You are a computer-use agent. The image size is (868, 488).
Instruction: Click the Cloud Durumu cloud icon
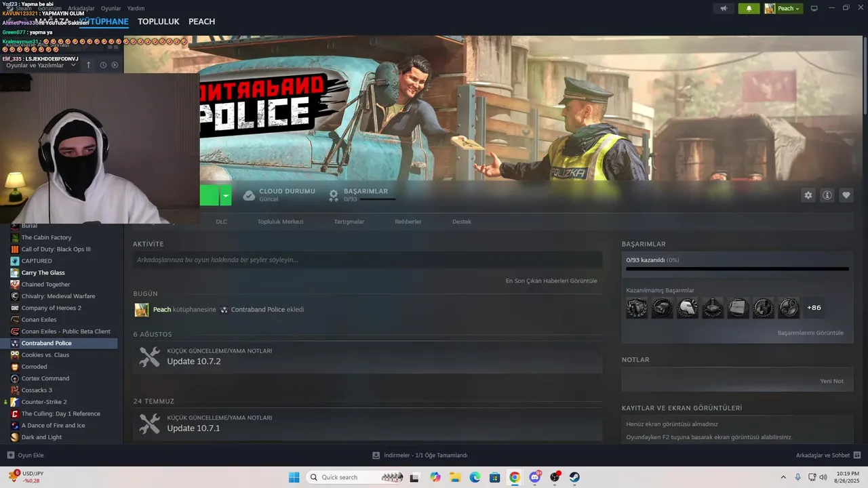tap(249, 195)
